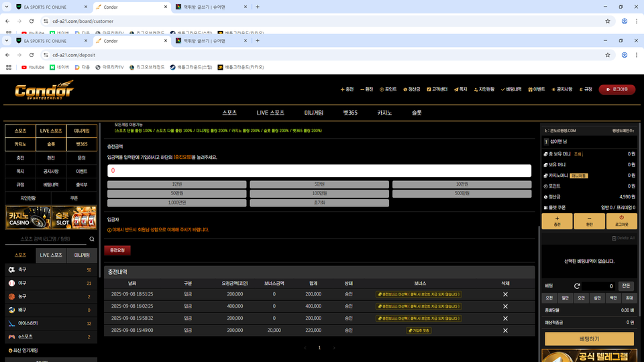Click the Condor logo
The width and height of the screenshot is (644, 362).
coord(44,90)
